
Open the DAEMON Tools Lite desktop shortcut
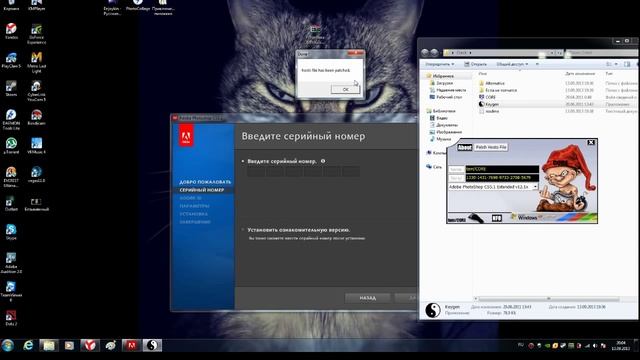[11, 120]
